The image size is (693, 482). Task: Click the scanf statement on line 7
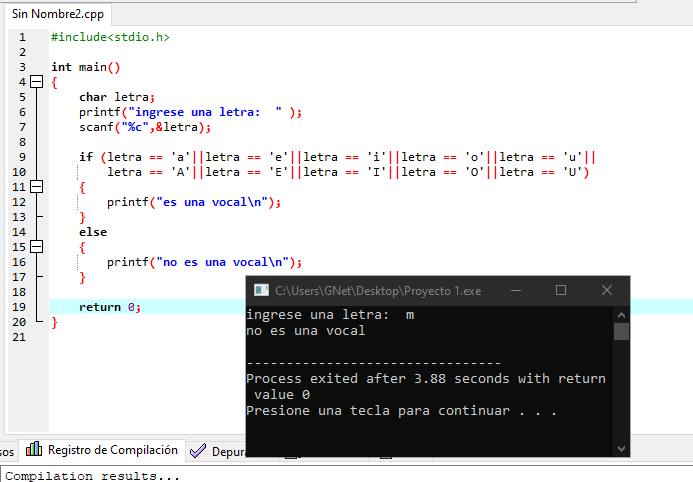tap(145, 127)
